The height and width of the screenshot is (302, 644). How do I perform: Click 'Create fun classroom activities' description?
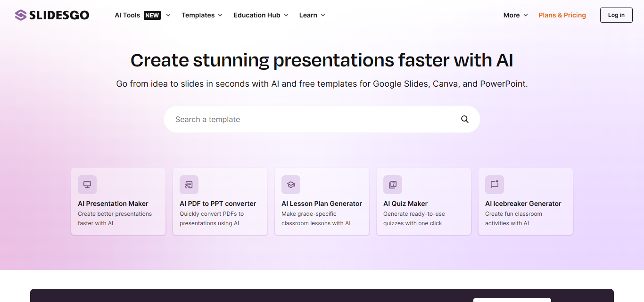click(513, 219)
